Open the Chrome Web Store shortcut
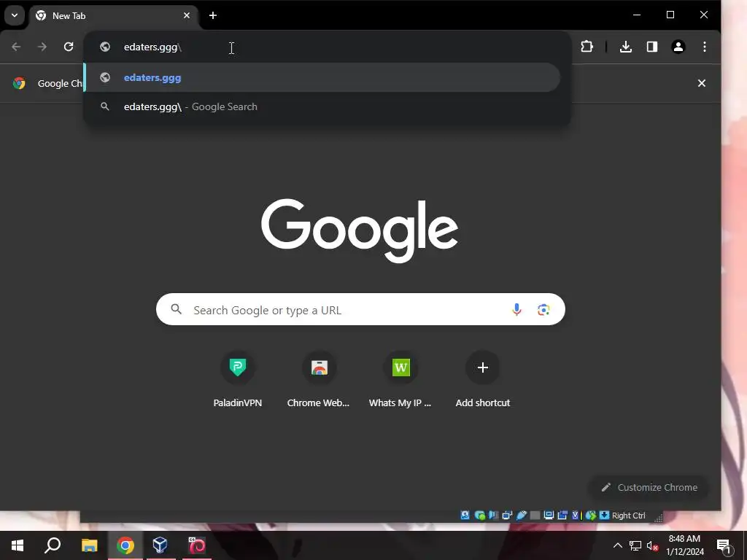Image resolution: width=747 pixels, height=560 pixels. [319, 380]
